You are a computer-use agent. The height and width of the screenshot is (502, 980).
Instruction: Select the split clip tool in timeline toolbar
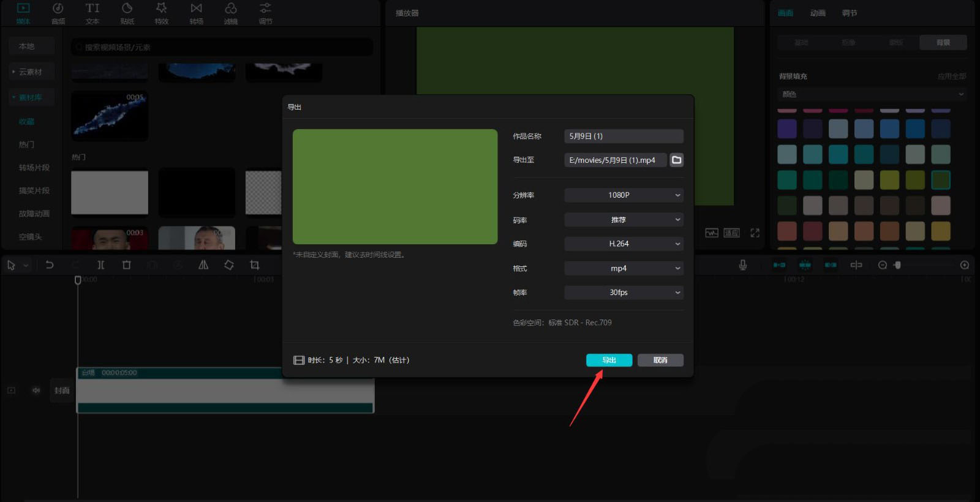(x=101, y=265)
